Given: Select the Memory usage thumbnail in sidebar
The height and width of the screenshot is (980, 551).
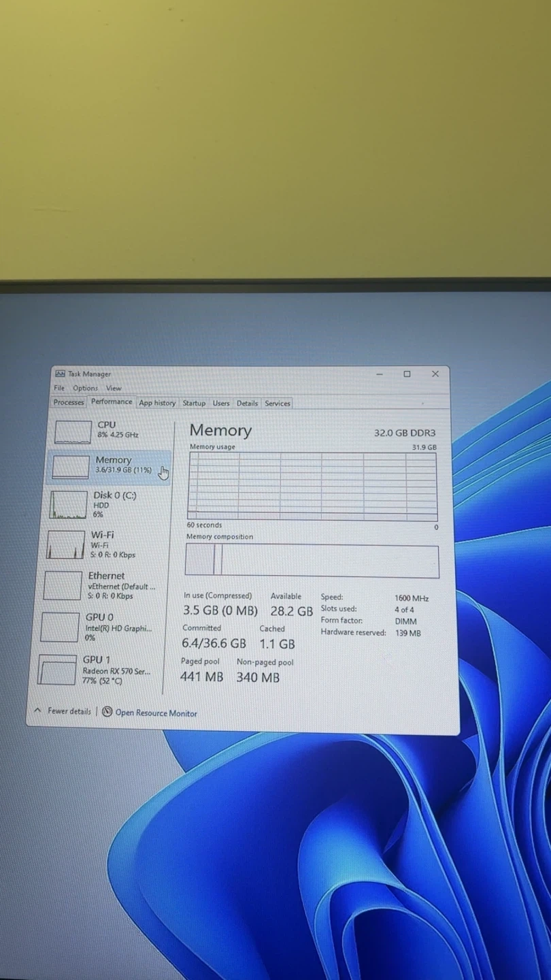Looking at the screenshot, I should 71,467.
